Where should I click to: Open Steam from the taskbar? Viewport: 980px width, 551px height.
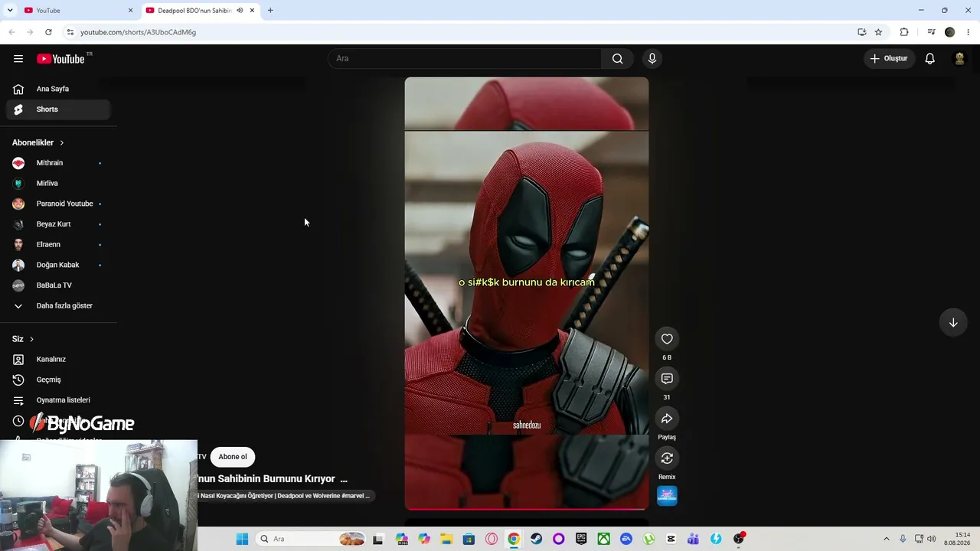(536, 539)
